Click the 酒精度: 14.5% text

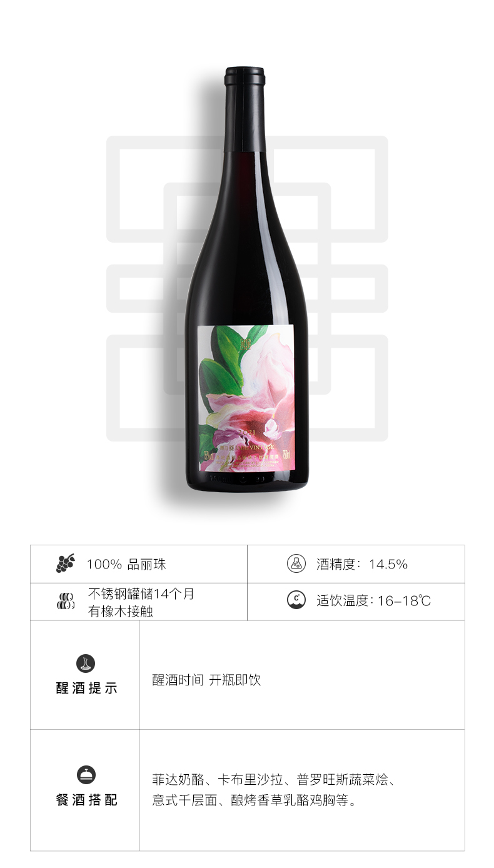[362, 564]
